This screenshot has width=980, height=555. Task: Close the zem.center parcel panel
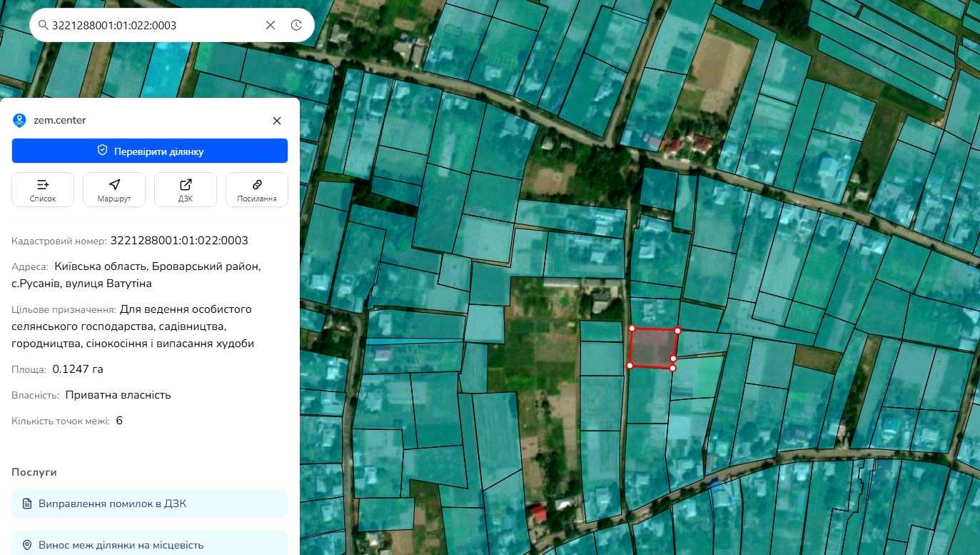[x=277, y=121]
